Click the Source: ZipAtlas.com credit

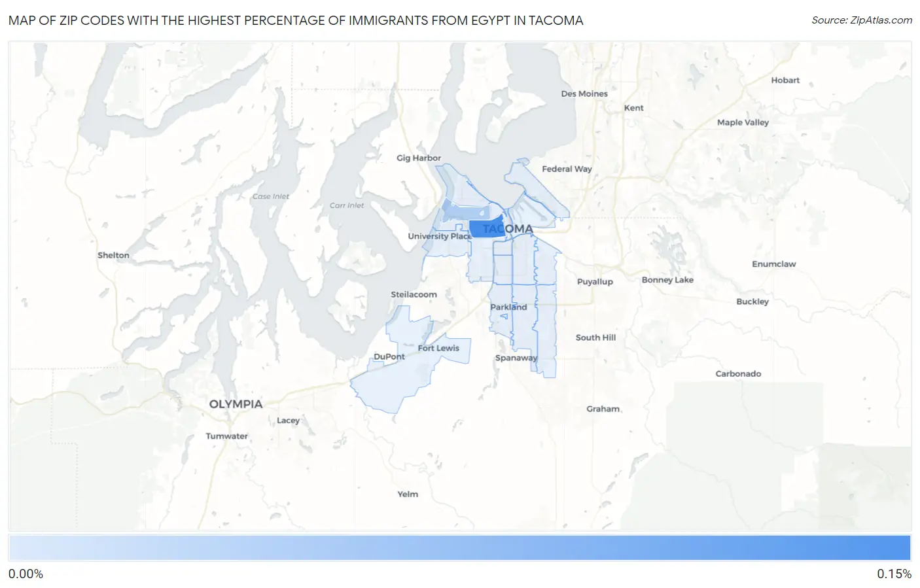click(x=862, y=20)
